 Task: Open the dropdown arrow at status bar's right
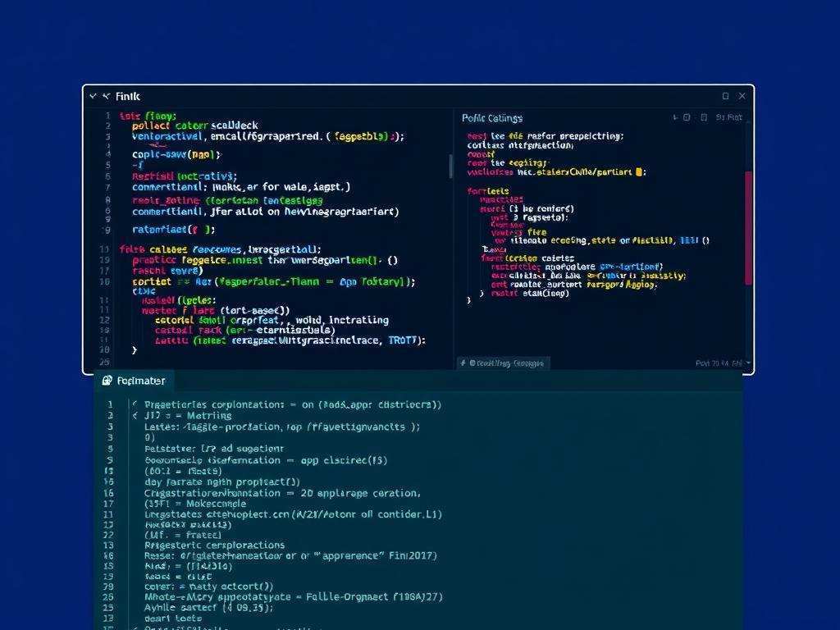[748, 363]
